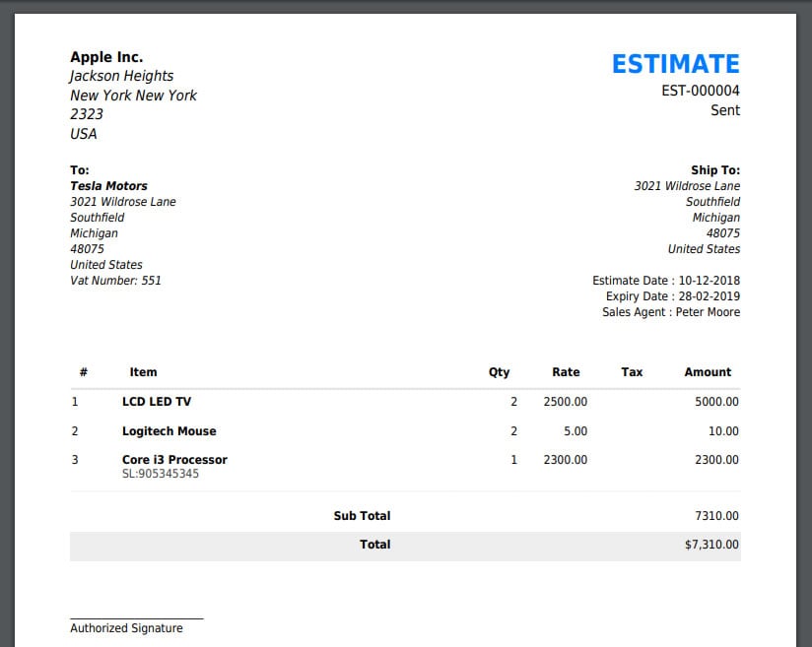Click Southfield in the Ship To address
Screen dimensions: 812x647
coord(713,202)
